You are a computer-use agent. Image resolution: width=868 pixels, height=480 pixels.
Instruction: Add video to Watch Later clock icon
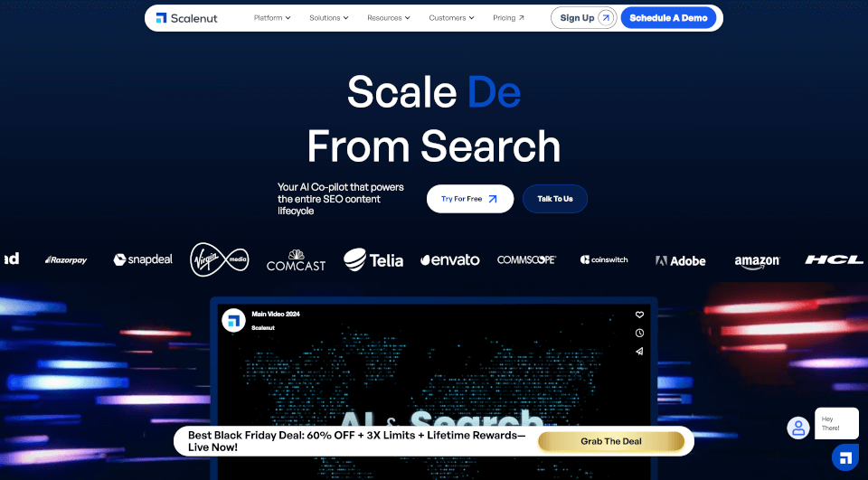coord(639,333)
